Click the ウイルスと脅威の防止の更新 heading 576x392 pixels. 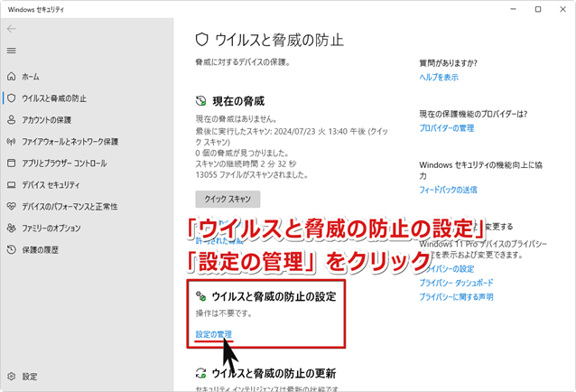(274, 374)
